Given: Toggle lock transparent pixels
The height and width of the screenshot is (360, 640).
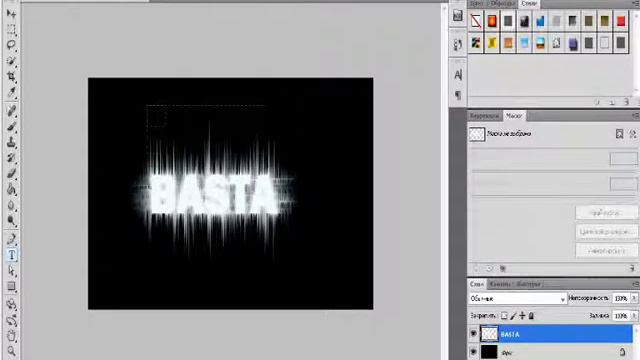Looking at the screenshot, I should coord(504,316).
